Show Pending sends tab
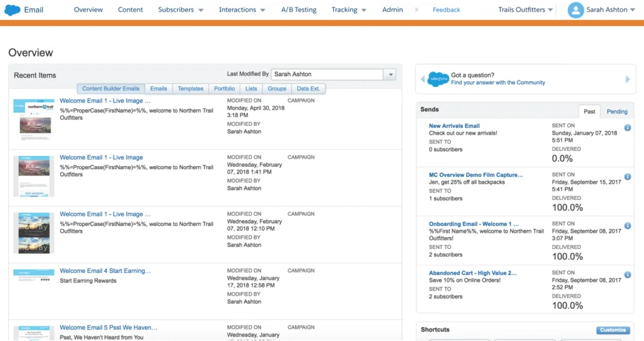Image resolution: width=644 pixels, height=341 pixels. click(x=617, y=111)
